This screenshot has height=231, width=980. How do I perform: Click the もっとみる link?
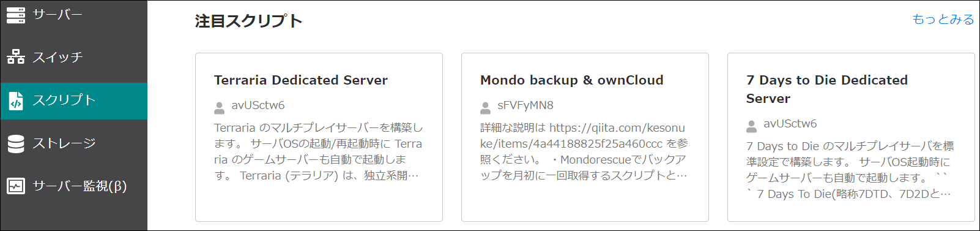[943, 19]
